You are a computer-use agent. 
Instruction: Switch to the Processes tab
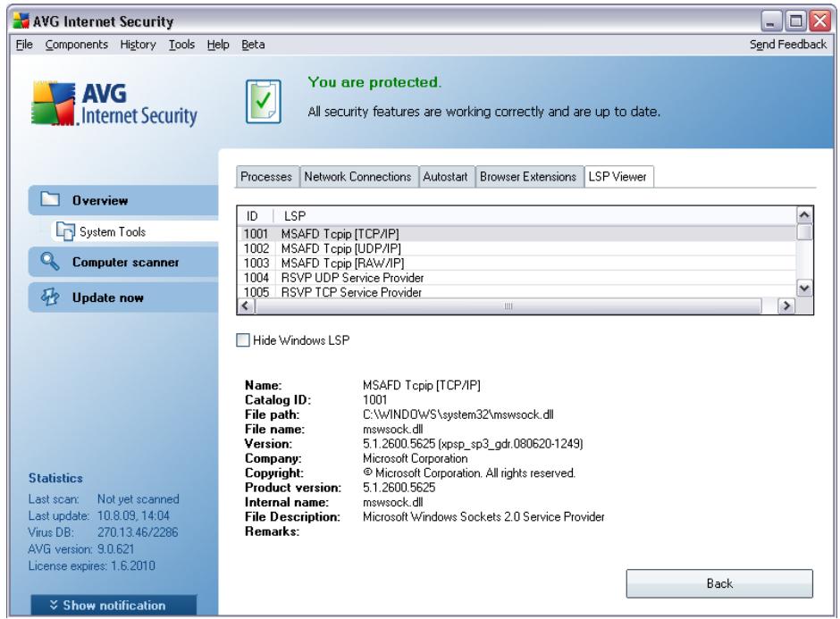266,176
